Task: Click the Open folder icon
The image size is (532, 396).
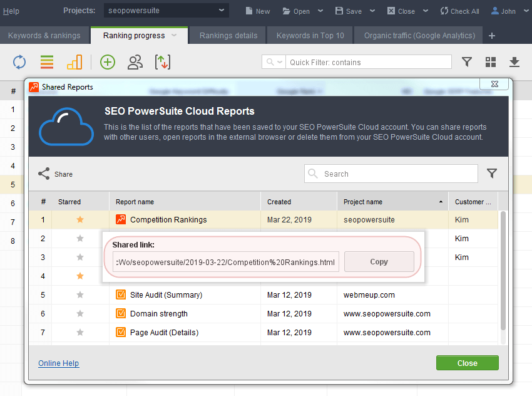Action: coord(287,11)
